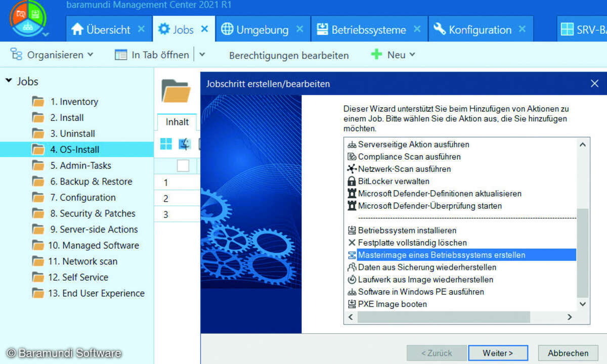Select the 13. End User Experience folder

point(96,293)
